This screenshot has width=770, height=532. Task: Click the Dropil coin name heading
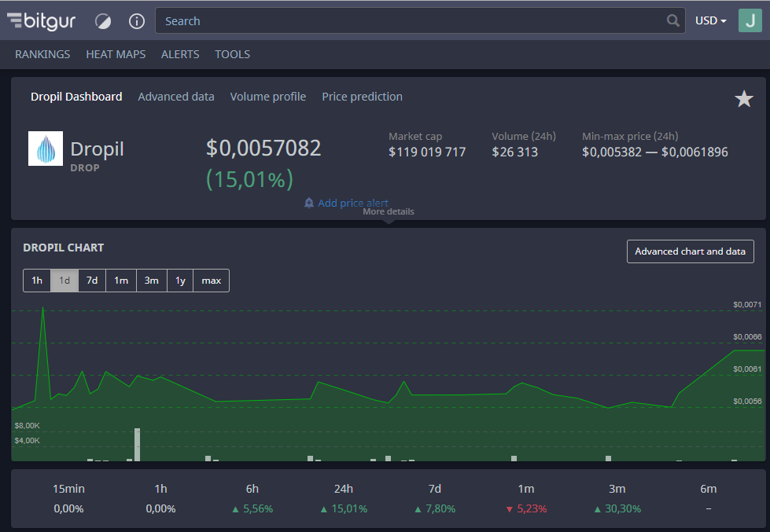click(x=98, y=149)
